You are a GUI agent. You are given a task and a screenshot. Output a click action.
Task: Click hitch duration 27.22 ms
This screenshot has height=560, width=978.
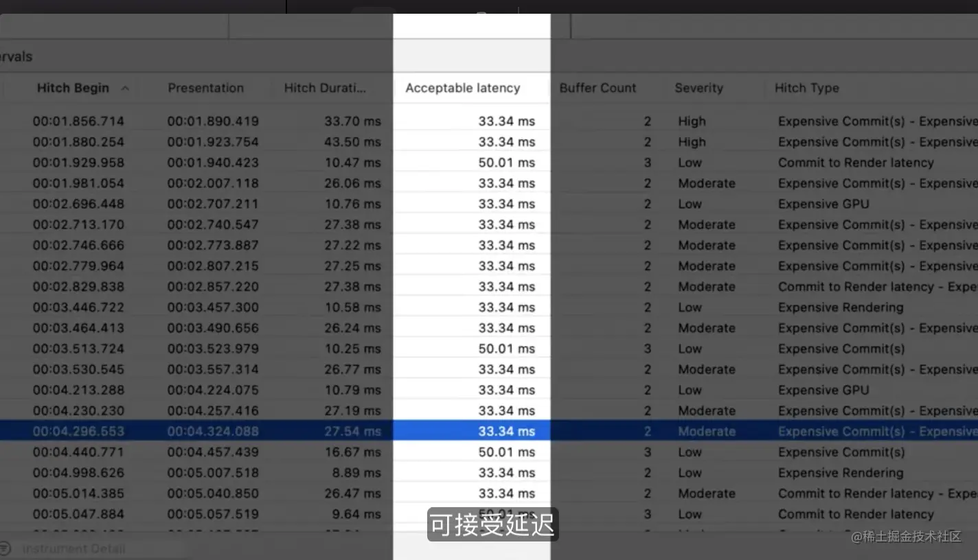click(x=353, y=245)
